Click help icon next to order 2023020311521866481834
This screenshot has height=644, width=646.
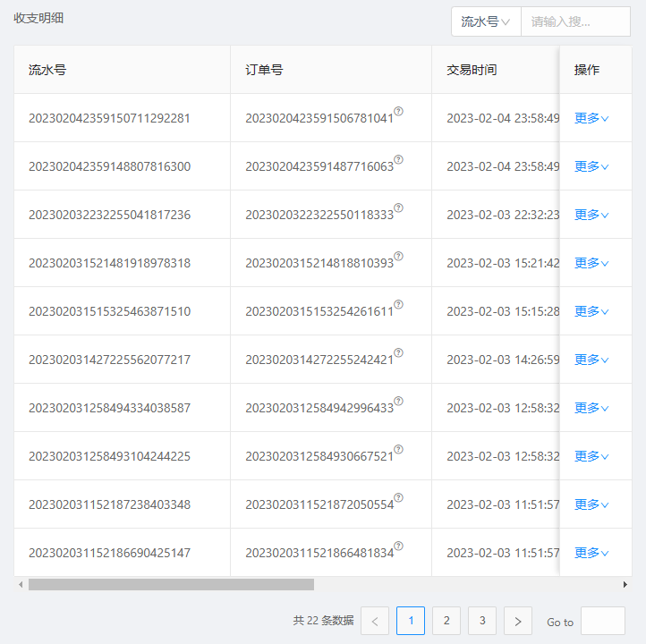(398, 546)
